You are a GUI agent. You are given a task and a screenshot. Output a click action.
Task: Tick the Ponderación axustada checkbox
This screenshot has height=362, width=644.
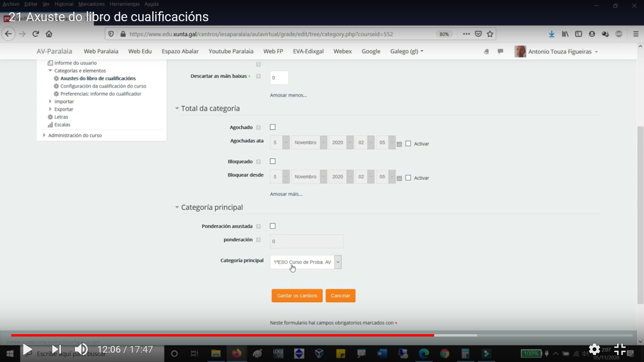pos(272,226)
